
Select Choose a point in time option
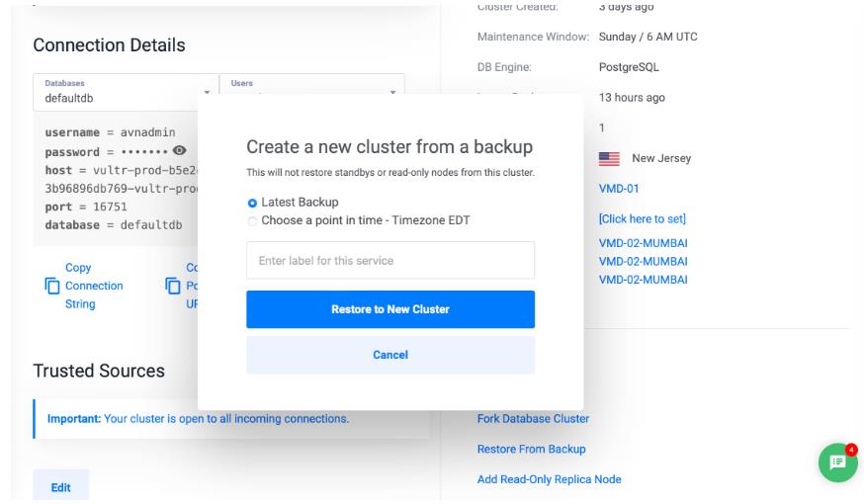tap(252, 219)
